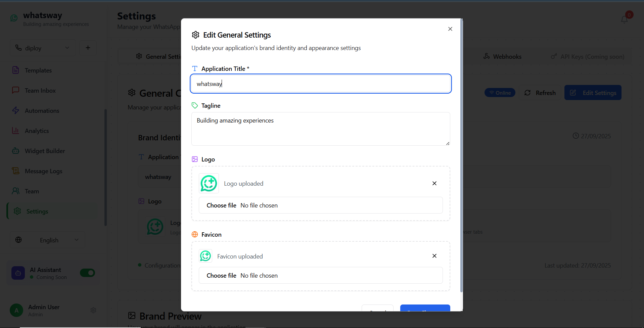Open the gear icon beside Admin User

click(93, 310)
